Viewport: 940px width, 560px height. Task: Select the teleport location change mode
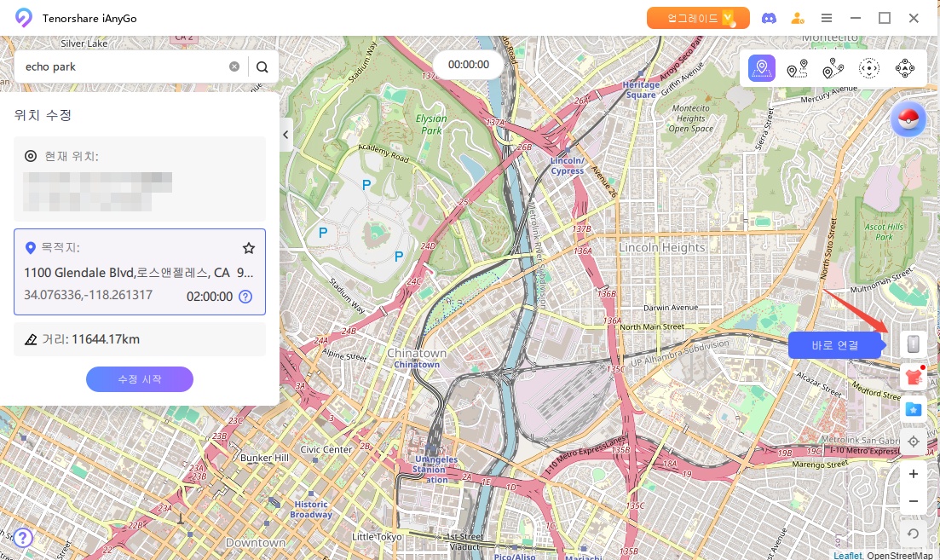tap(762, 68)
